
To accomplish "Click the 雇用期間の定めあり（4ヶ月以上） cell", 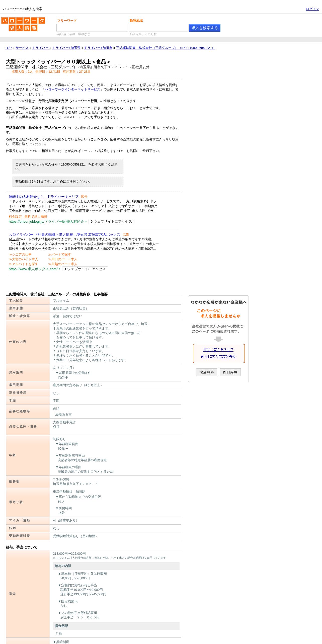I will tap(115, 385).
